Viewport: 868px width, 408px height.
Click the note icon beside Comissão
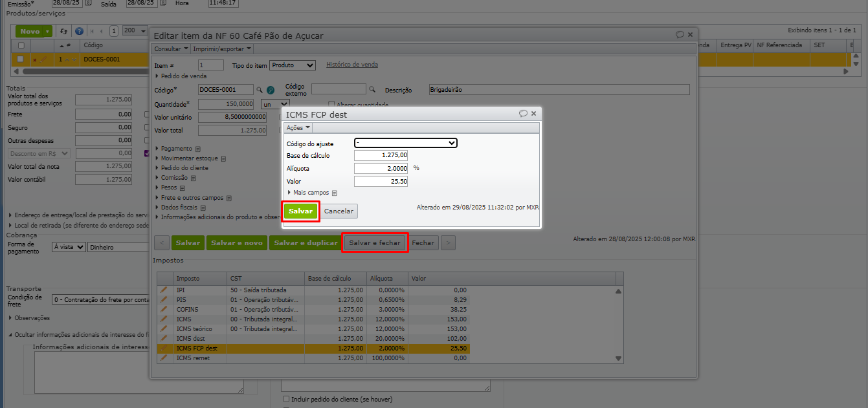[x=194, y=178]
